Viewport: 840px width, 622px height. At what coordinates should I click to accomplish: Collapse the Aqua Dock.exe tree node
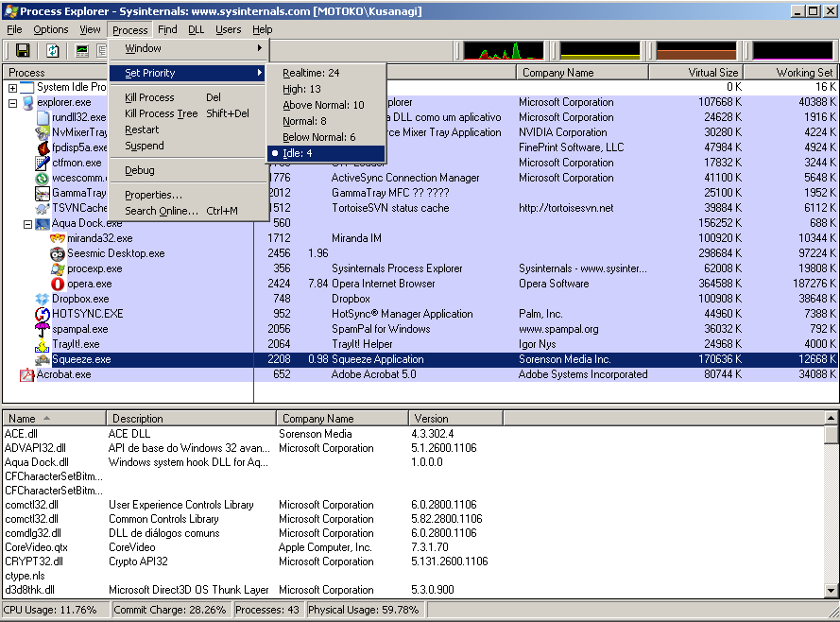tap(27, 224)
